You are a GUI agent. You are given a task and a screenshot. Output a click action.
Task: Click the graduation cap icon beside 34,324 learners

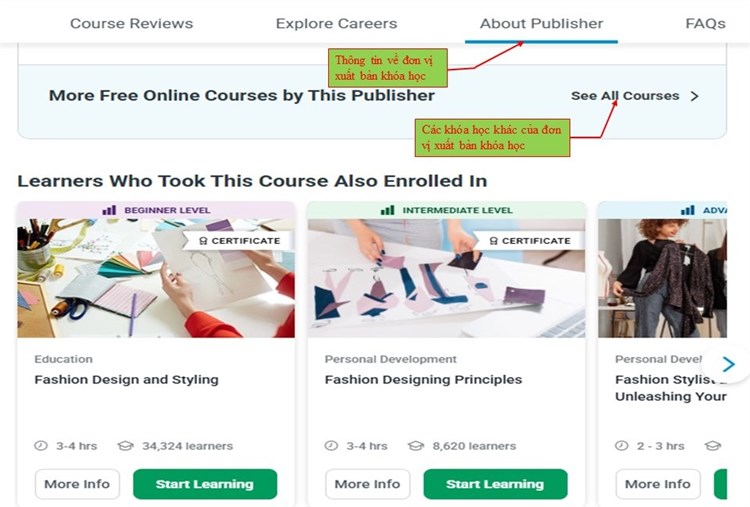tap(125, 446)
